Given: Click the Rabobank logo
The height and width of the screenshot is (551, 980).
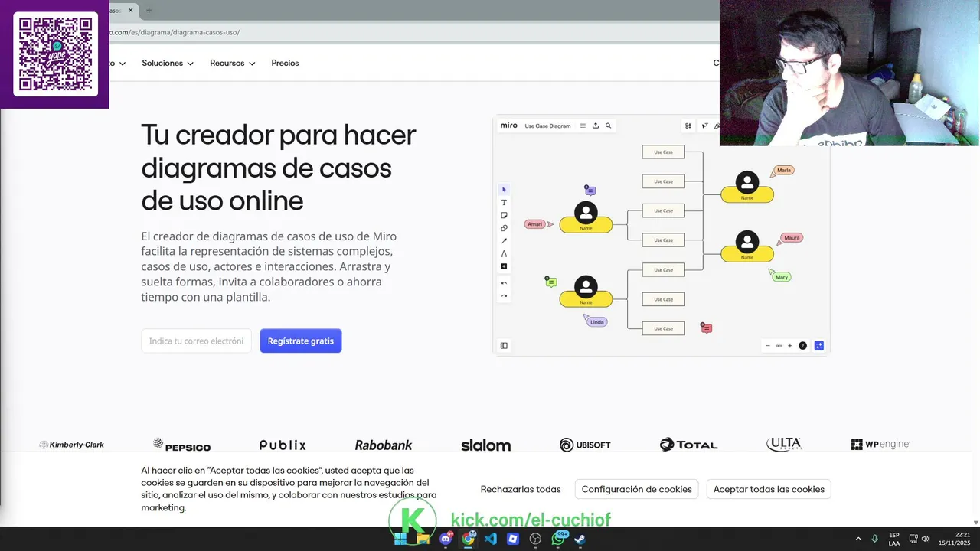Looking at the screenshot, I should pos(384,445).
